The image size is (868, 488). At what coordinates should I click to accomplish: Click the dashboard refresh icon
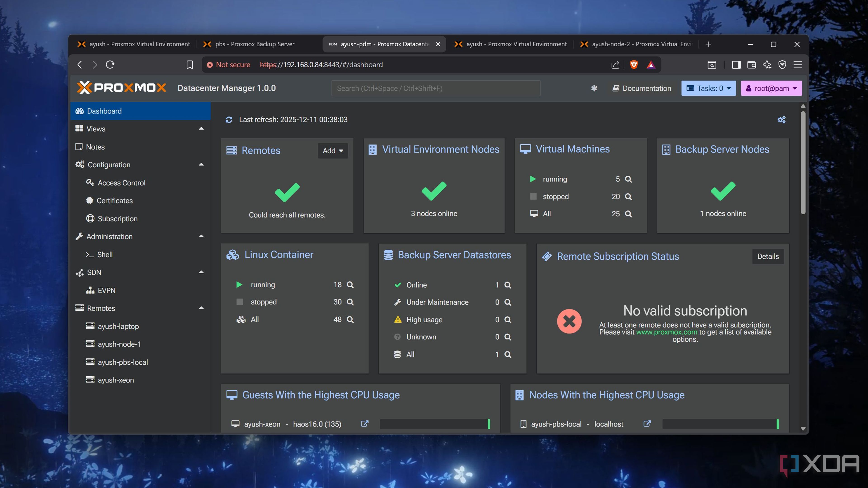pyautogui.click(x=229, y=120)
